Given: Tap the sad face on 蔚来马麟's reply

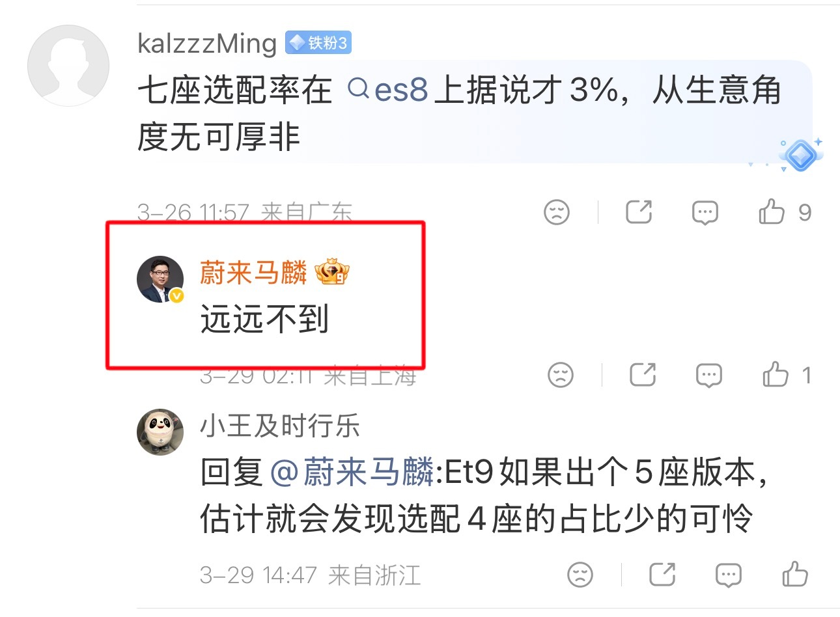Looking at the screenshot, I should tap(561, 375).
